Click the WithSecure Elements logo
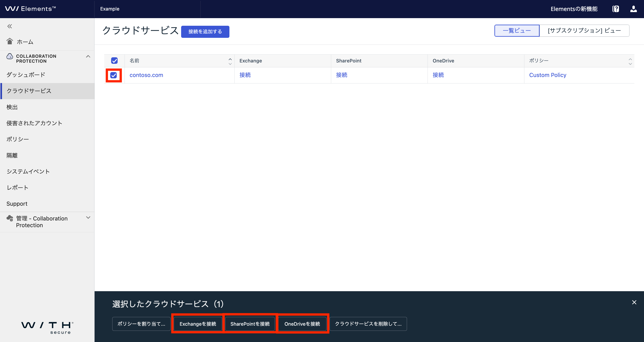This screenshot has width=644, height=342. [30, 9]
